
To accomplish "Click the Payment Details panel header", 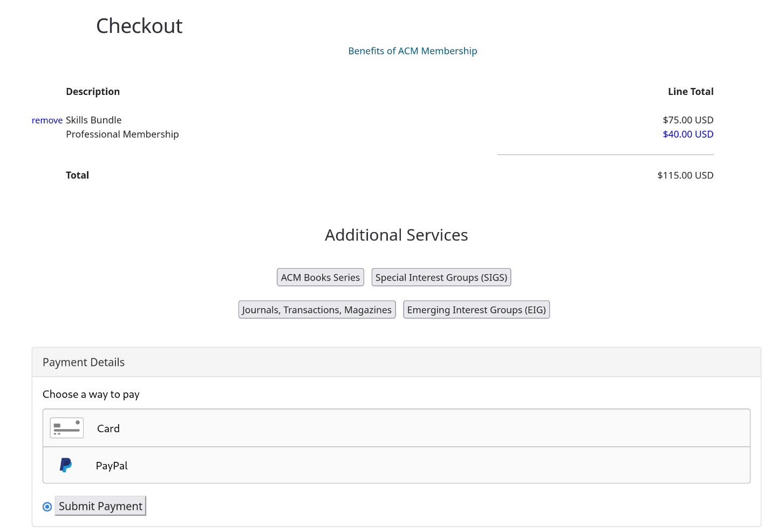I will pos(397,362).
